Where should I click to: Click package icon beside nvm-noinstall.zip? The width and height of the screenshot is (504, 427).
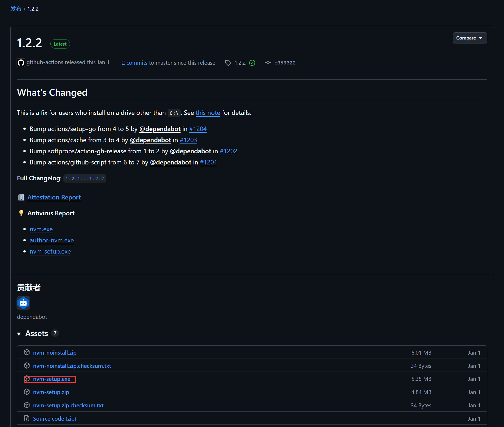(x=27, y=352)
